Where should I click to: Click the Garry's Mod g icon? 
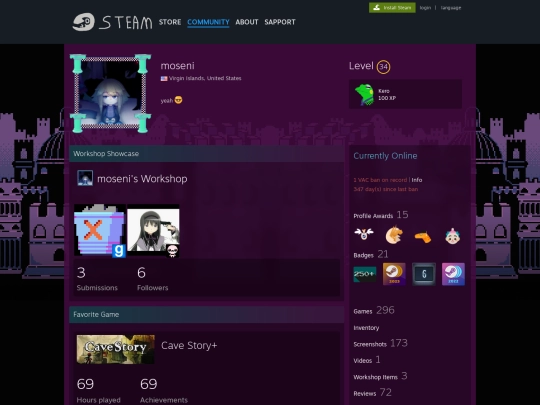119,251
